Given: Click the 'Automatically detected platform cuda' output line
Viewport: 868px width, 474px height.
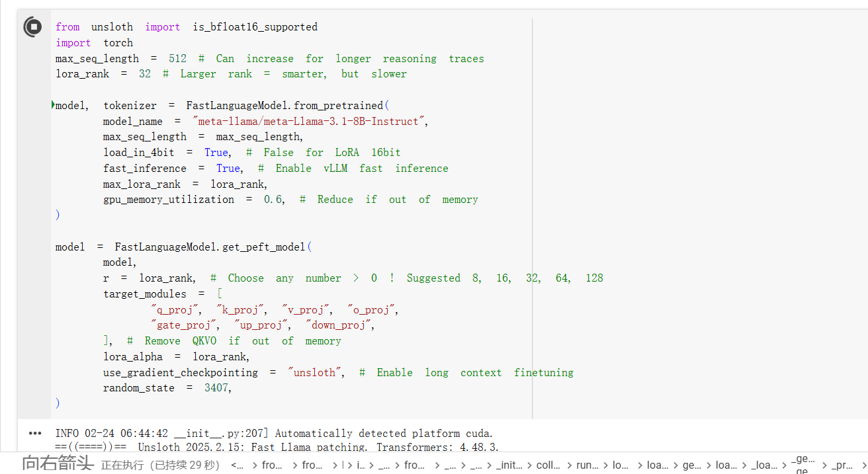Looking at the screenshot, I should point(275,434).
